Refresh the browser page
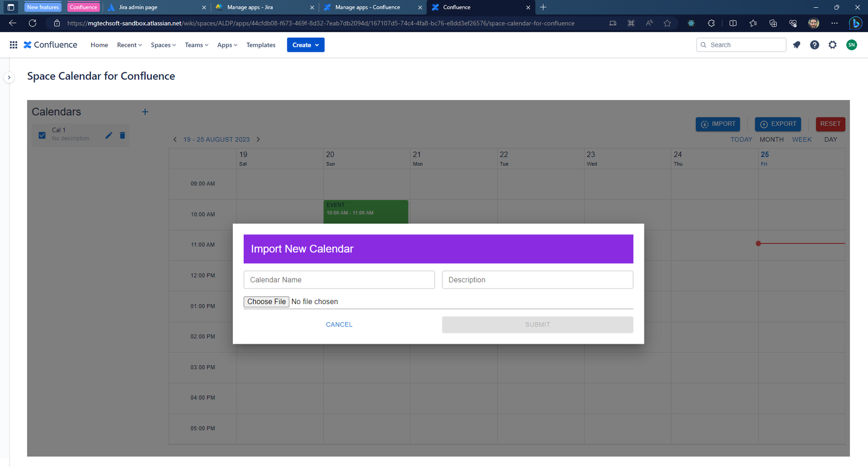Viewport: 868px width, 467px height. point(33,23)
